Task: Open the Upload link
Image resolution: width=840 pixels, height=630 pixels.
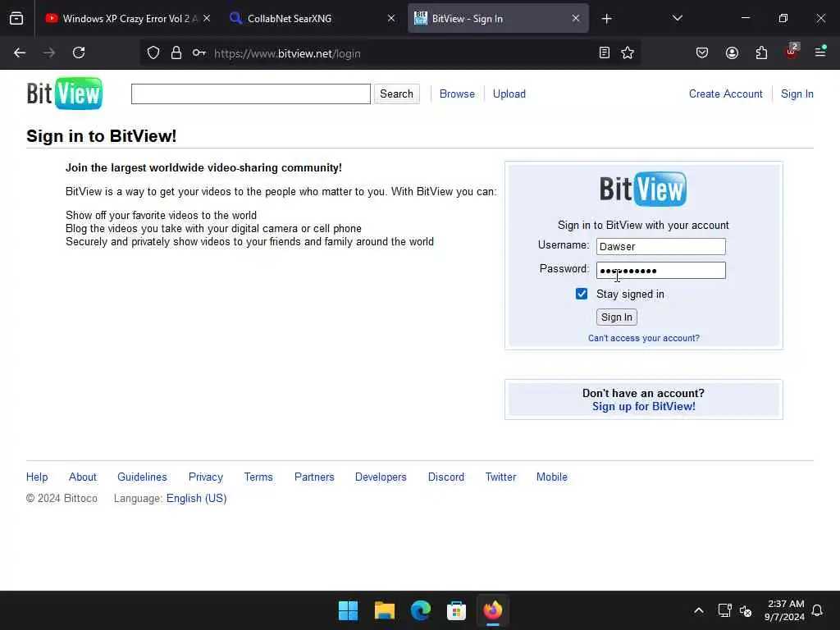Action: (509, 94)
